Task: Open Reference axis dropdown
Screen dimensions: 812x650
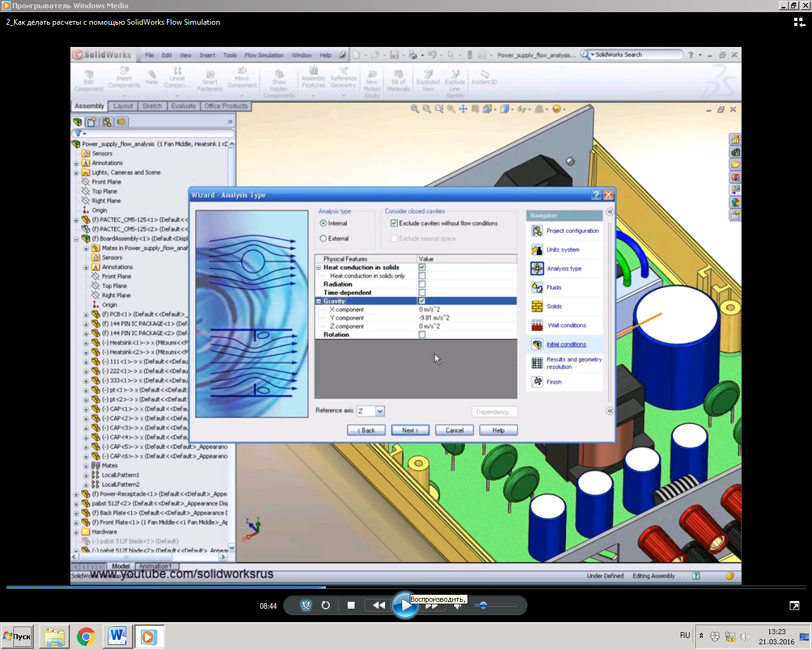Action: [380, 411]
